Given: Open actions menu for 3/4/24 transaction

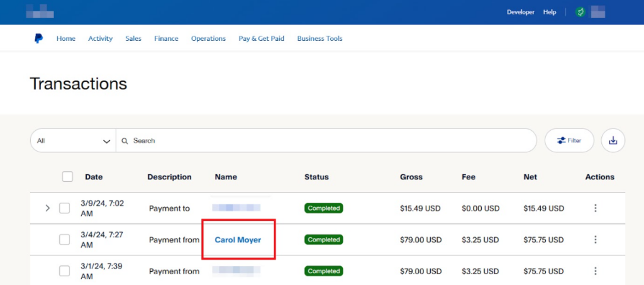Looking at the screenshot, I should [595, 240].
